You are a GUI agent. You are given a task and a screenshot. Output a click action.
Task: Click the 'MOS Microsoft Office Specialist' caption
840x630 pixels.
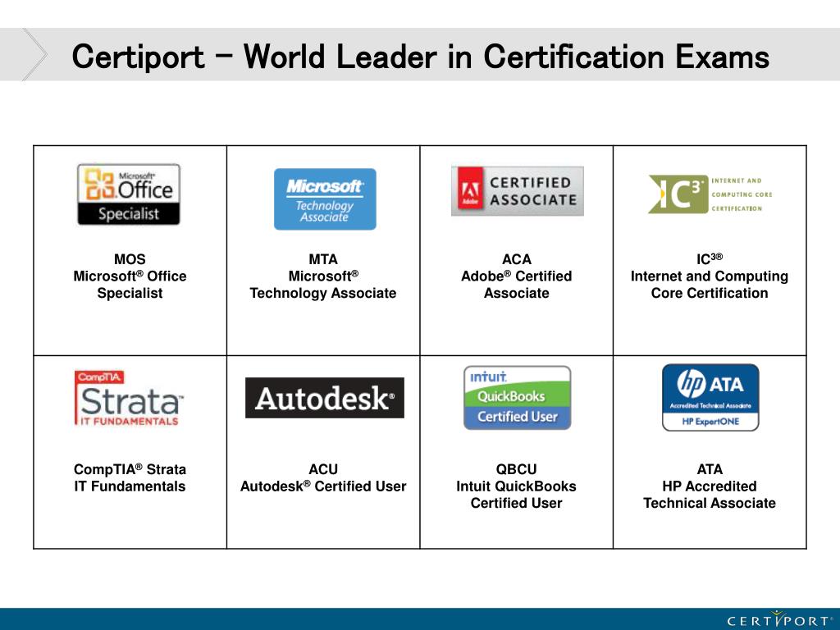(130, 276)
